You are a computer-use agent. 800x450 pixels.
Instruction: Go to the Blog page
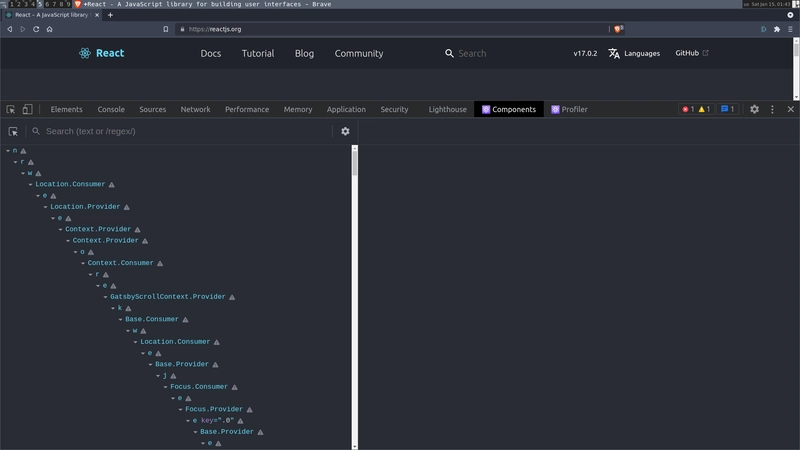[x=304, y=53]
